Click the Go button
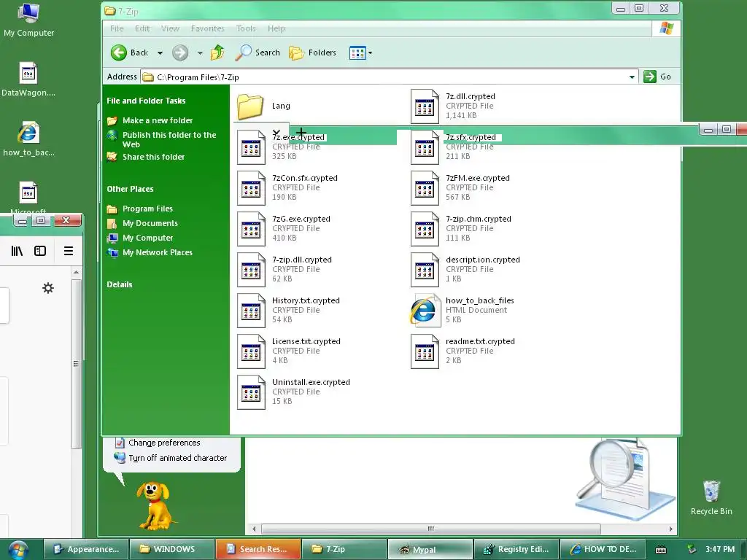The image size is (747, 560). (x=657, y=77)
